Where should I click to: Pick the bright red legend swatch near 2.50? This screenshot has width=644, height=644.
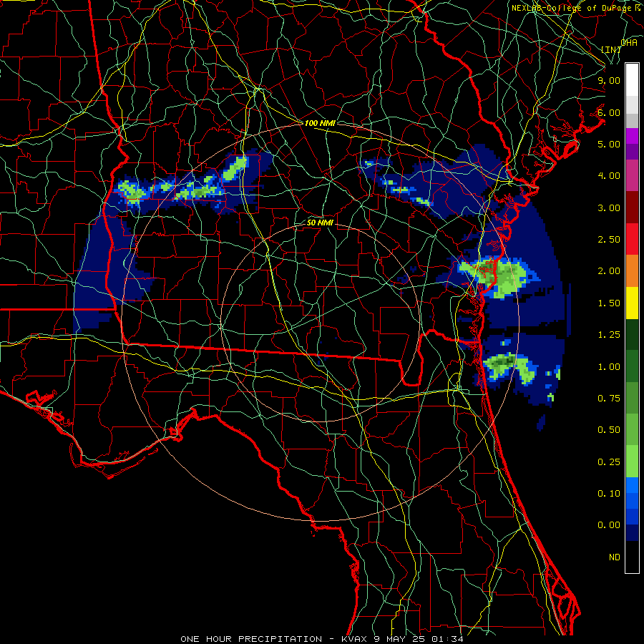pyautogui.click(x=632, y=239)
